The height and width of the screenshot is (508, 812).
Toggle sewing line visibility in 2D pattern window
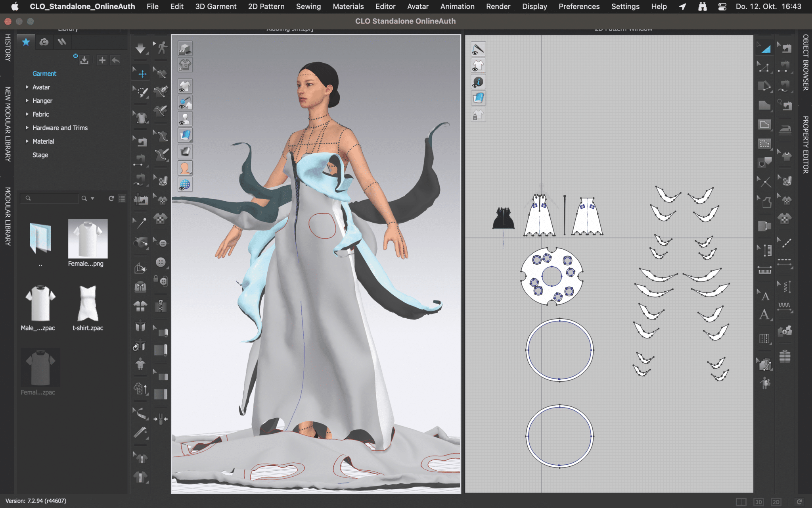pyautogui.click(x=478, y=49)
